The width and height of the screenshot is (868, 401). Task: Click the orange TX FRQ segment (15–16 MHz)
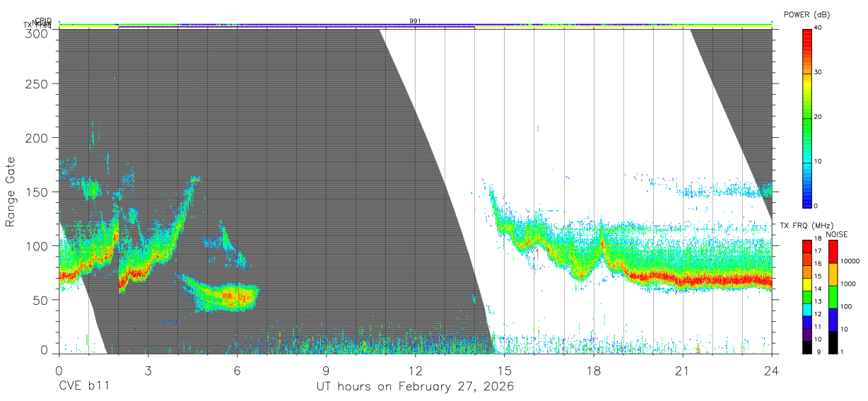(x=807, y=270)
